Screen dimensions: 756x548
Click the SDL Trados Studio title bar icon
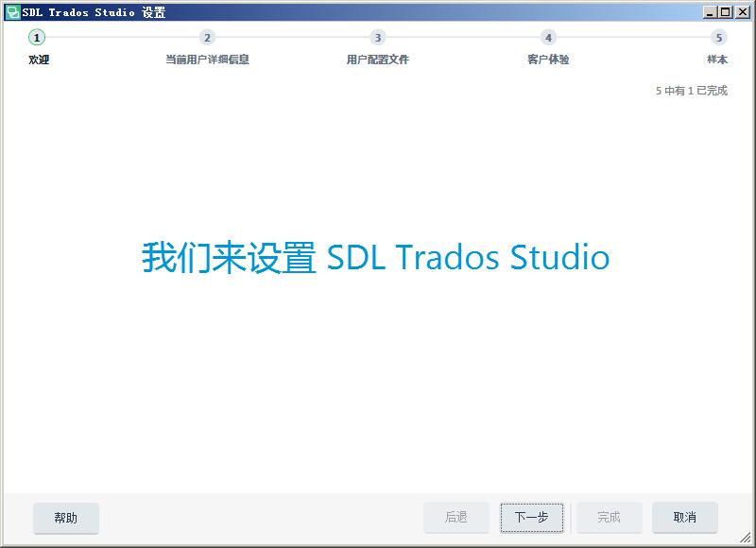tap(12, 12)
